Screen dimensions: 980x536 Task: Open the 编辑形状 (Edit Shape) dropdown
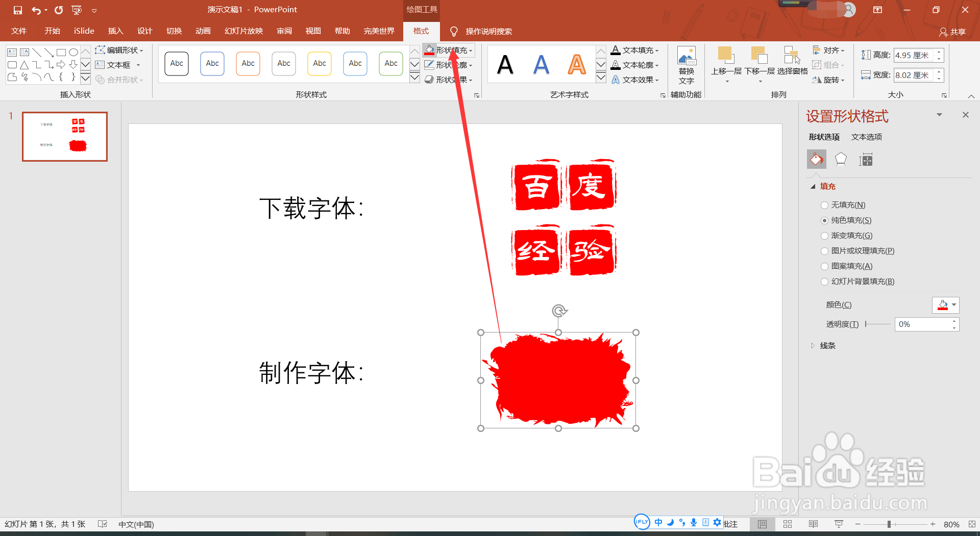coord(120,50)
